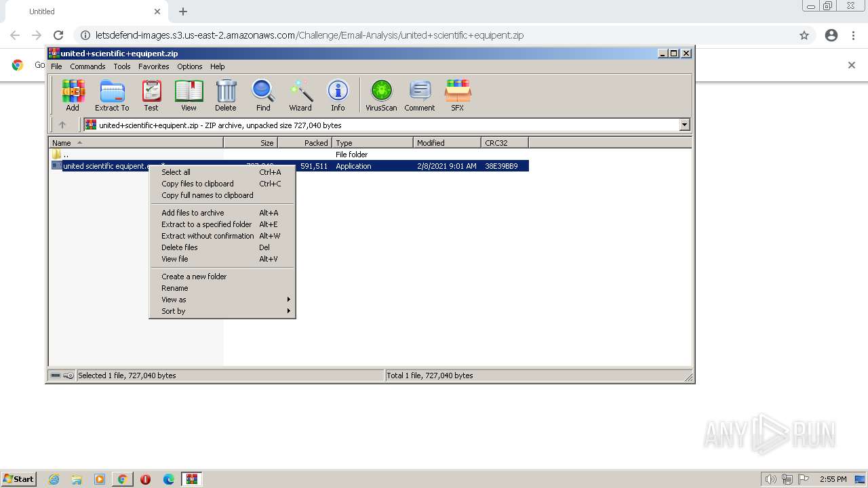The width and height of the screenshot is (868, 488).
Task: Close the Untitled browser tab
Action: click(x=157, y=12)
